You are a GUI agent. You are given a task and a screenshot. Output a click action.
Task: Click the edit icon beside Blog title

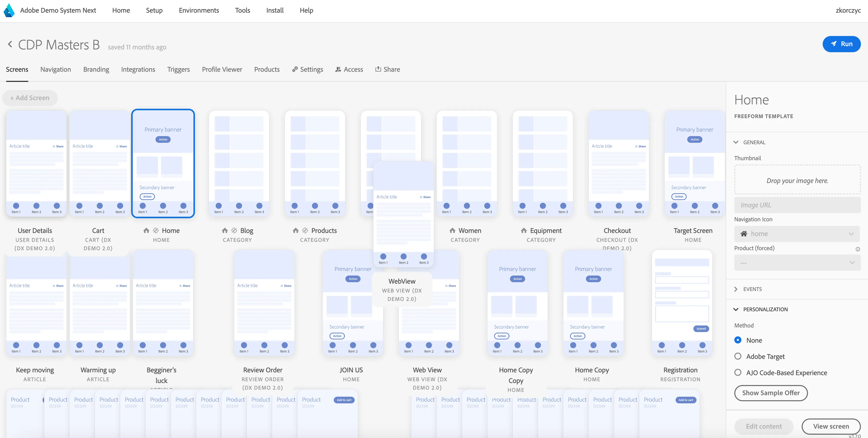point(234,230)
